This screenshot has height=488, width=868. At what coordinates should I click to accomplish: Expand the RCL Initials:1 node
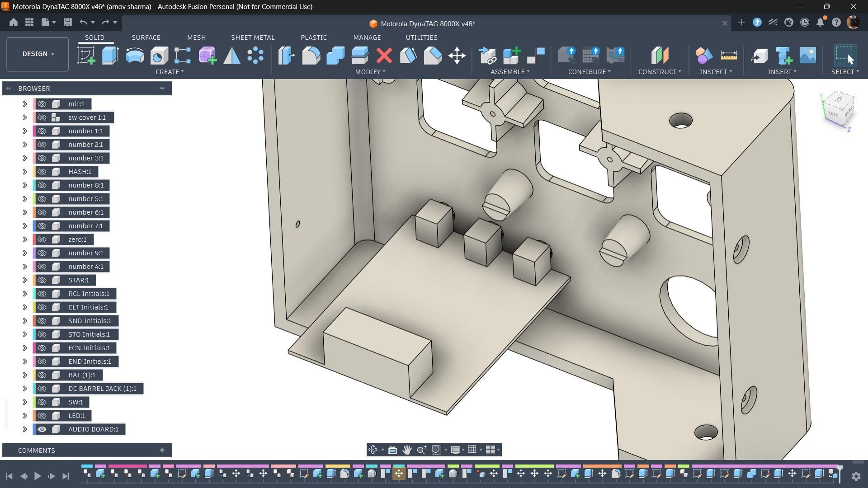pos(25,294)
